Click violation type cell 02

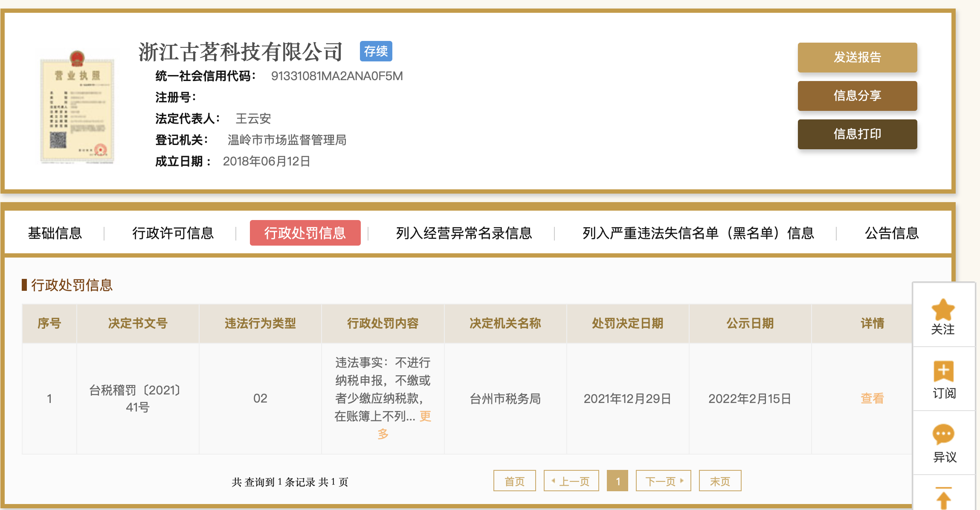pyautogui.click(x=260, y=398)
